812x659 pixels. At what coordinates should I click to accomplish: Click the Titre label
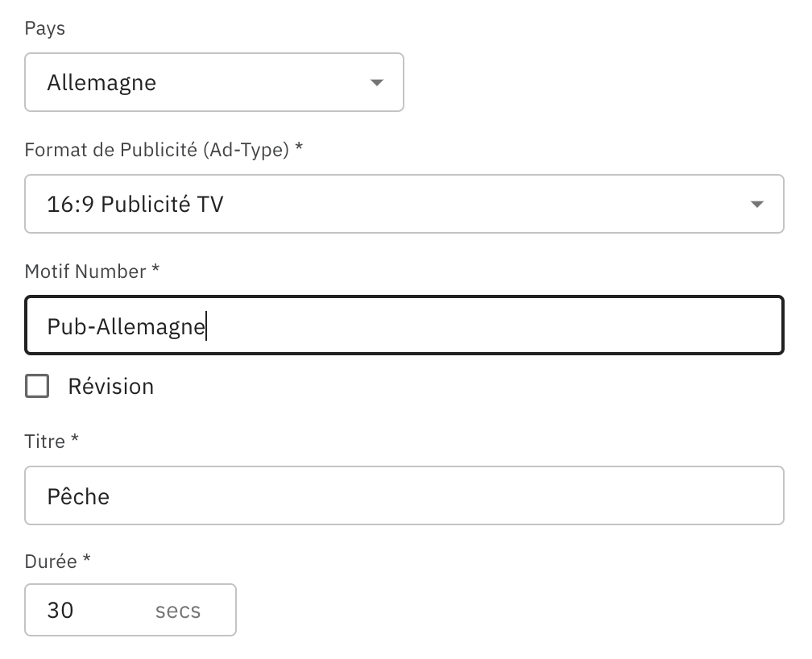point(52,441)
